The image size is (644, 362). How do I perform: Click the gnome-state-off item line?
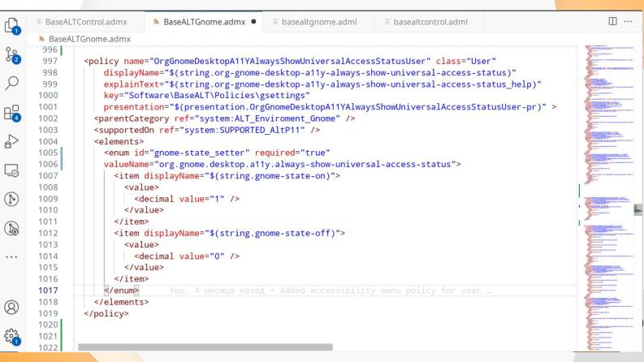(x=229, y=233)
